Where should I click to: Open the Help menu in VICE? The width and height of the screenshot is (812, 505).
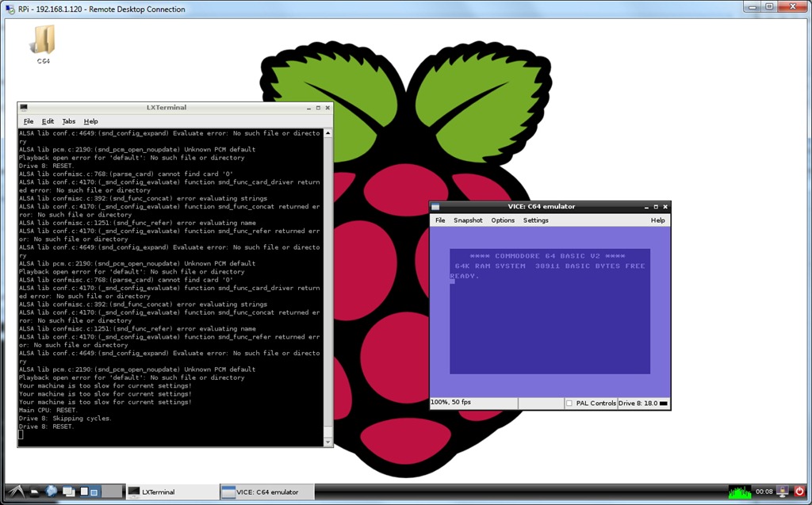[657, 220]
